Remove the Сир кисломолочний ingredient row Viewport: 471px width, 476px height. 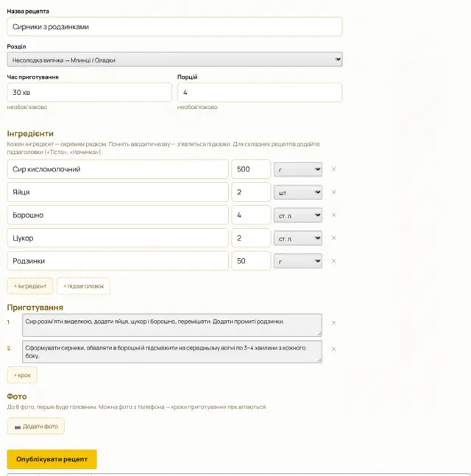pyautogui.click(x=333, y=169)
